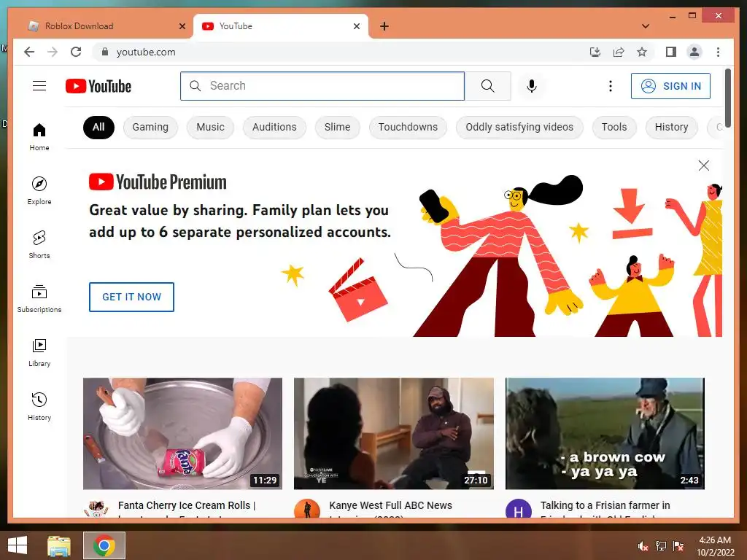Click the search magnifier button

point(488,86)
